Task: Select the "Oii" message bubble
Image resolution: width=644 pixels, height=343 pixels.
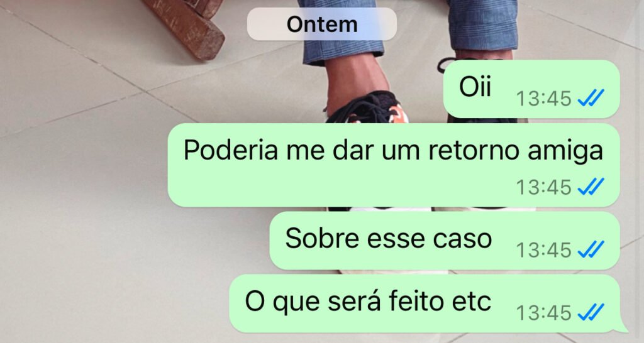Action: (531, 89)
